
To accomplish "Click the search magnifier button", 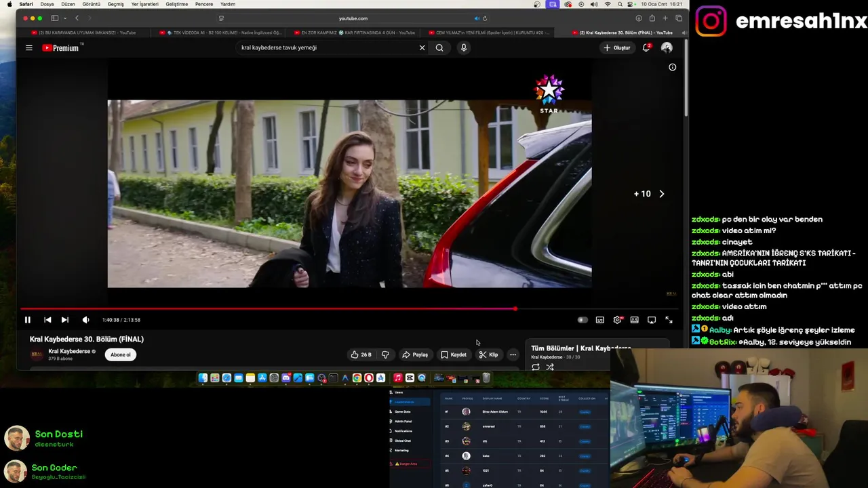I will pos(439,47).
